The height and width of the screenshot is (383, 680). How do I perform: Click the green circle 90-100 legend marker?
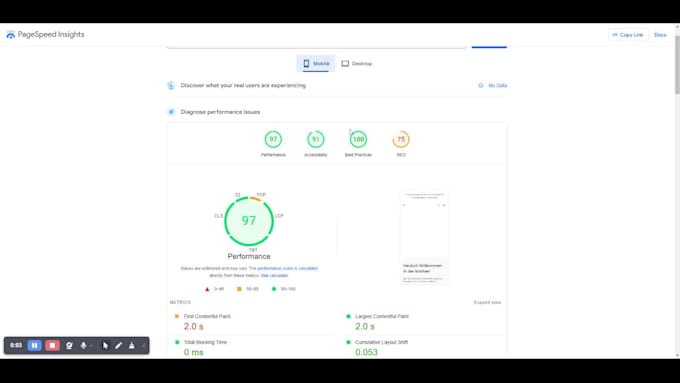(274, 289)
